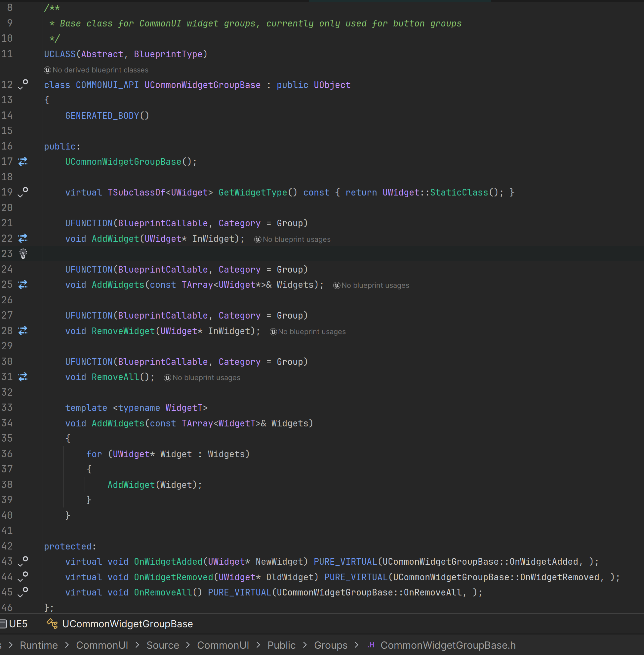Click TSubclassOf return type on line 19
The image size is (644, 655).
point(136,192)
